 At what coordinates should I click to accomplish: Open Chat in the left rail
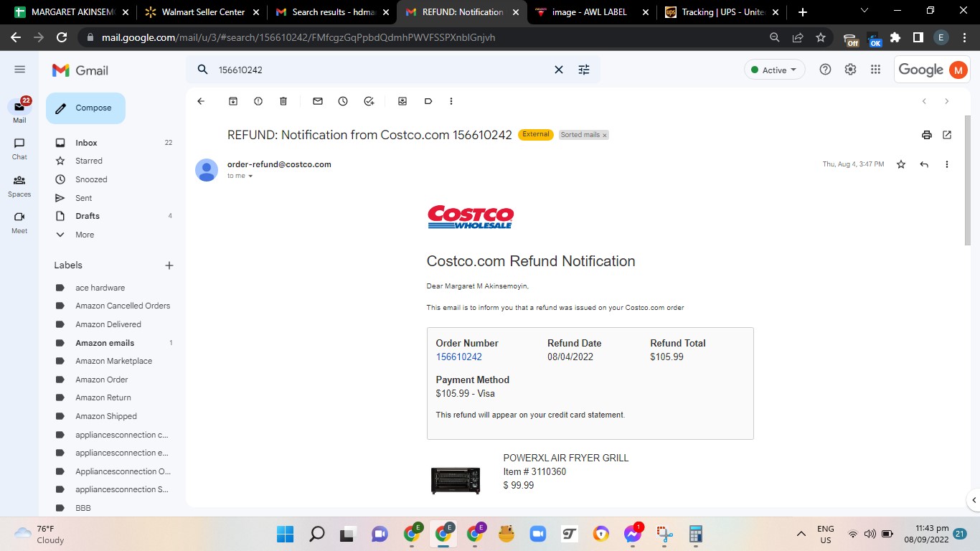[19, 149]
